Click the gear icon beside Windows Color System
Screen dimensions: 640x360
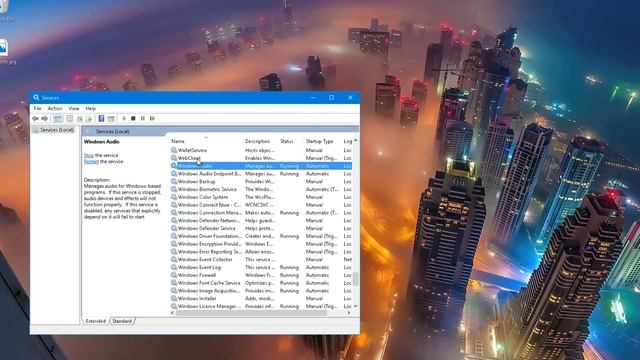click(x=174, y=197)
